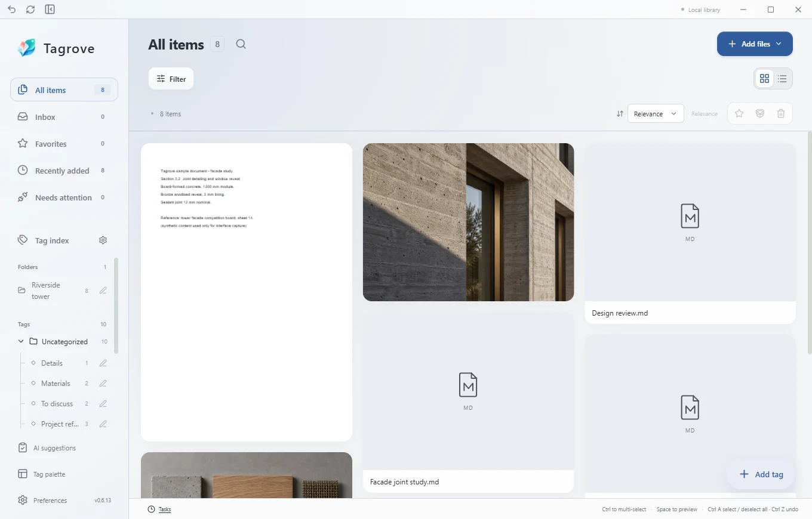
Task: Click the Filter button
Action: [x=171, y=79]
